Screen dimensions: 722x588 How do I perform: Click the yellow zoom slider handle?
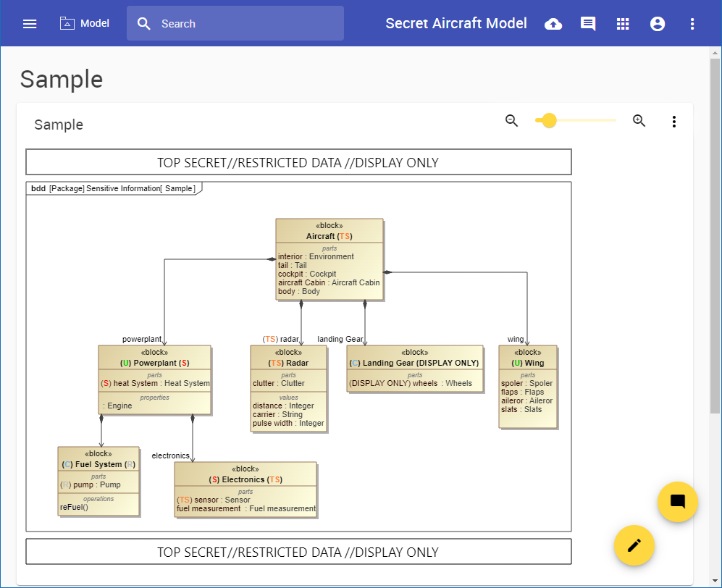549,121
